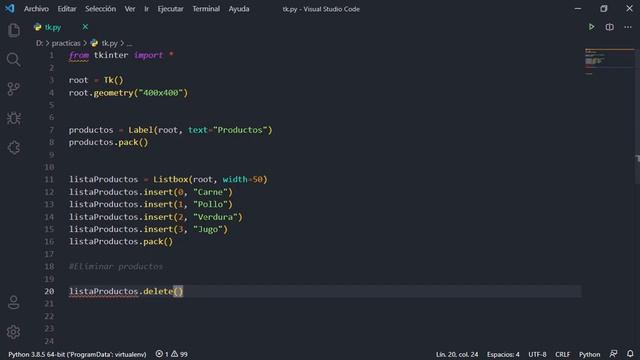Image resolution: width=640 pixels, height=360 pixels.
Task: Open the Explorer view in activity bar
Action: click(13, 30)
